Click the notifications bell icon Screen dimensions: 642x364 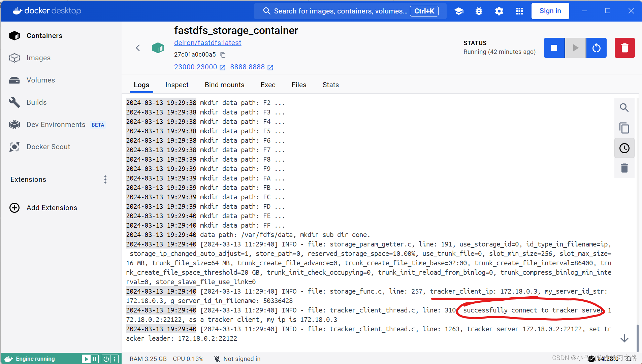tap(629, 359)
